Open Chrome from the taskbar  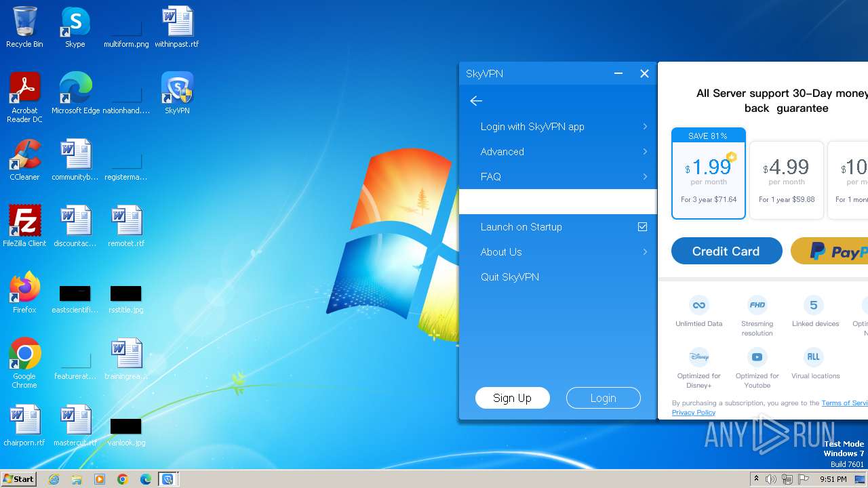coord(123,479)
